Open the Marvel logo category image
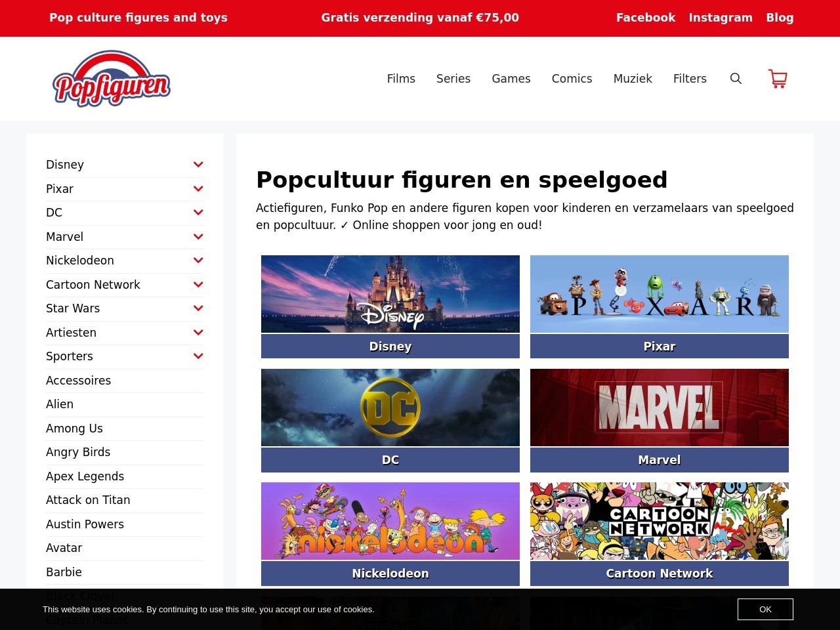840x630 pixels. click(x=660, y=408)
